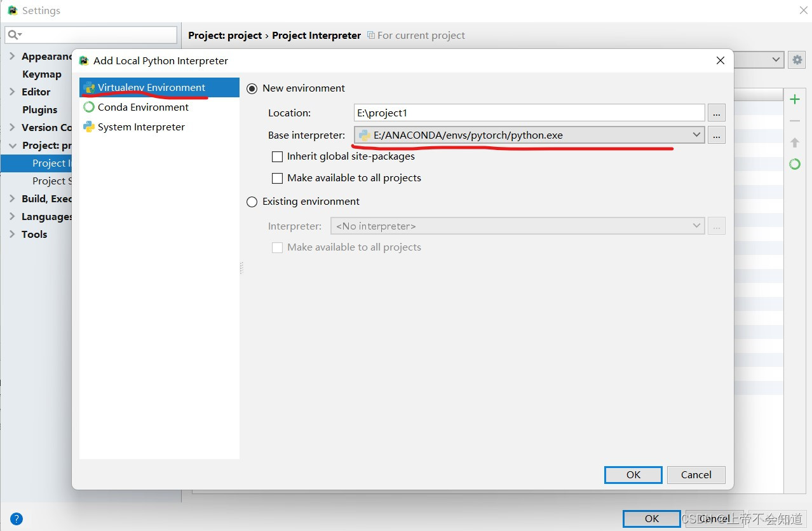
Task: Click the blue help question mark icon
Action: click(x=17, y=518)
